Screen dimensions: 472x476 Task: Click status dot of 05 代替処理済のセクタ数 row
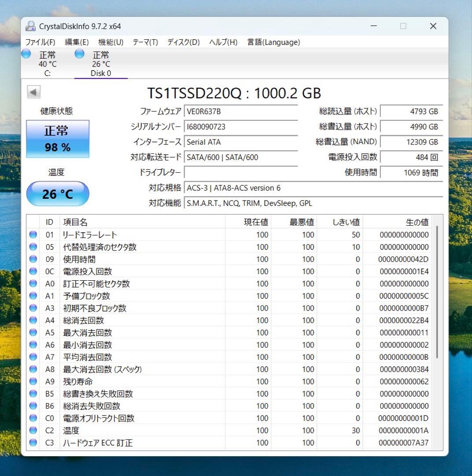point(33,247)
